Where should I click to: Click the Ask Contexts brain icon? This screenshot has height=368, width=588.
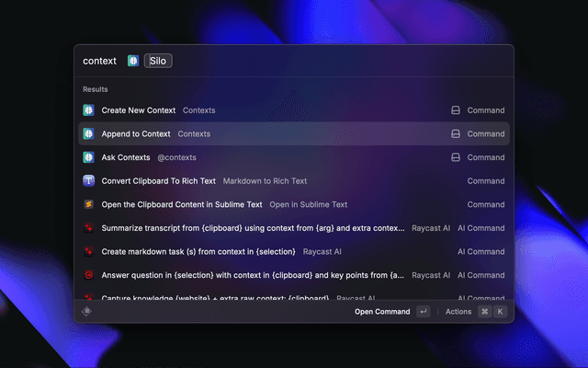(x=89, y=157)
